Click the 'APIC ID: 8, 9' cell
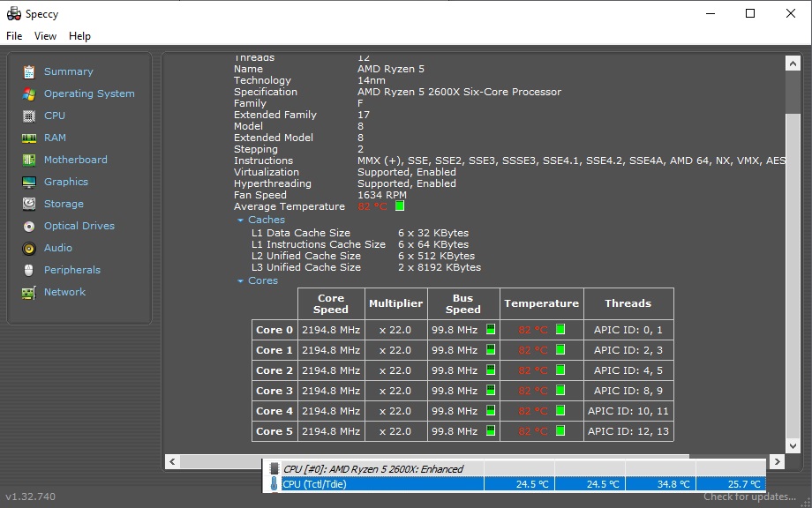Image resolution: width=812 pixels, height=508 pixels. point(628,391)
